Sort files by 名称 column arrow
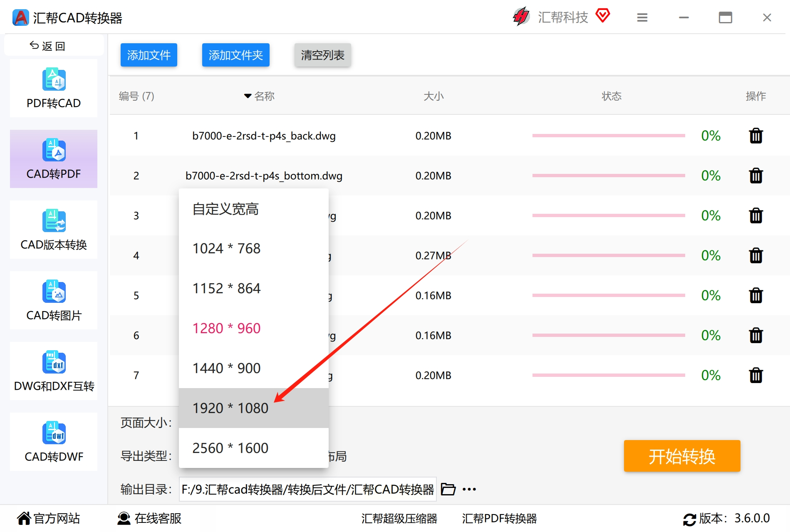The width and height of the screenshot is (790, 532). pos(248,96)
